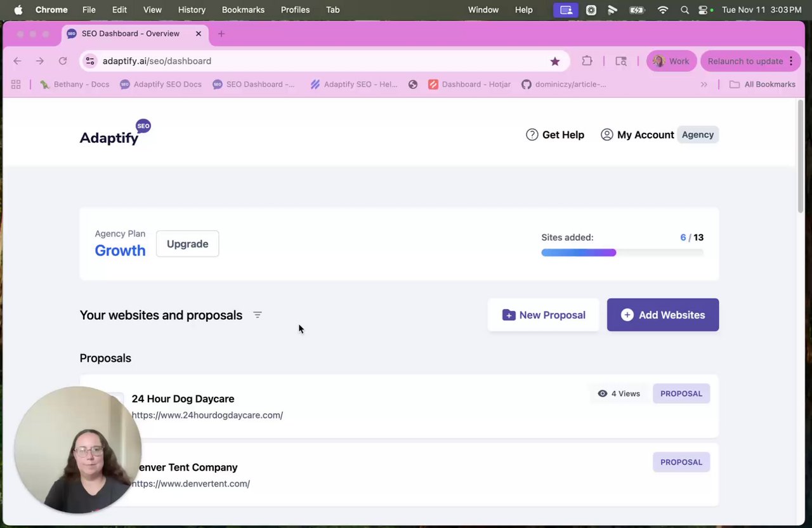Click the denvertent.com URL

click(x=191, y=484)
